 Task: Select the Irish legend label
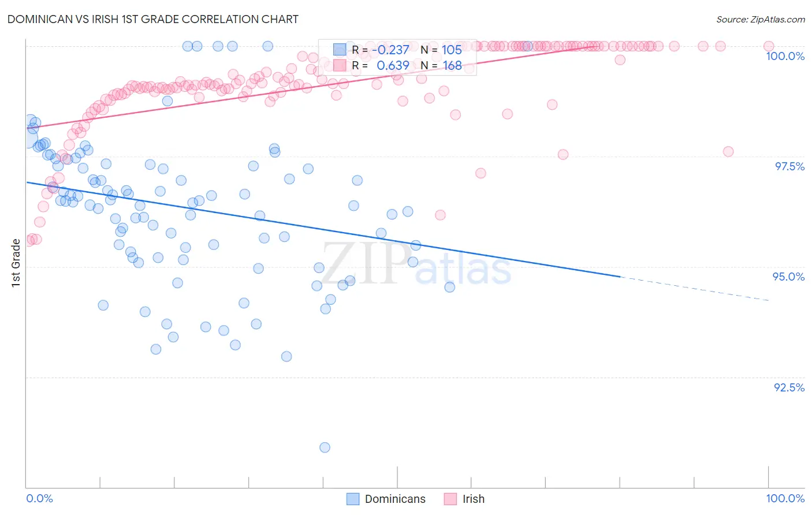(x=474, y=499)
